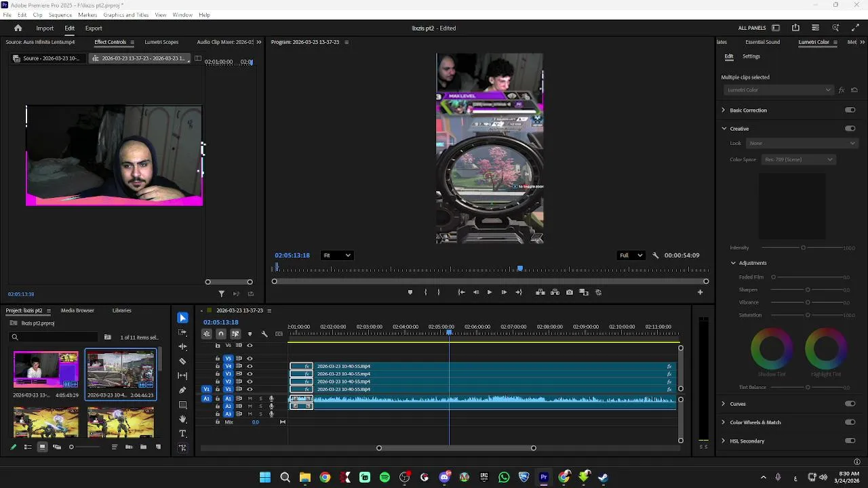Toggle V5 track visibility eye
868x488 pixels.
click(x=250, y=358)
